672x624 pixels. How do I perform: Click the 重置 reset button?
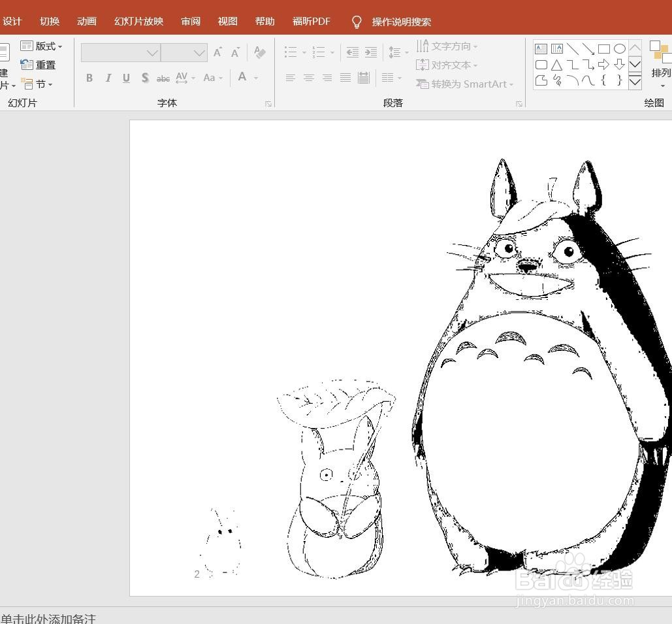[38, 65]
